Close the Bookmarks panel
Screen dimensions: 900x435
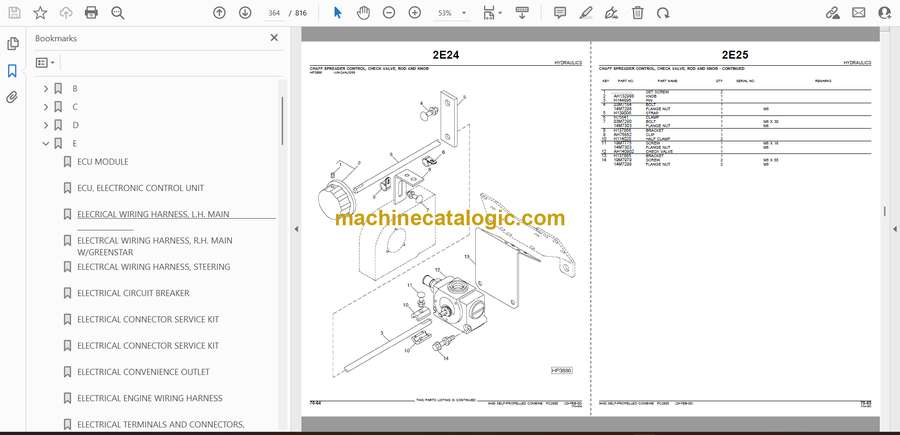click(x=274, y=38)
